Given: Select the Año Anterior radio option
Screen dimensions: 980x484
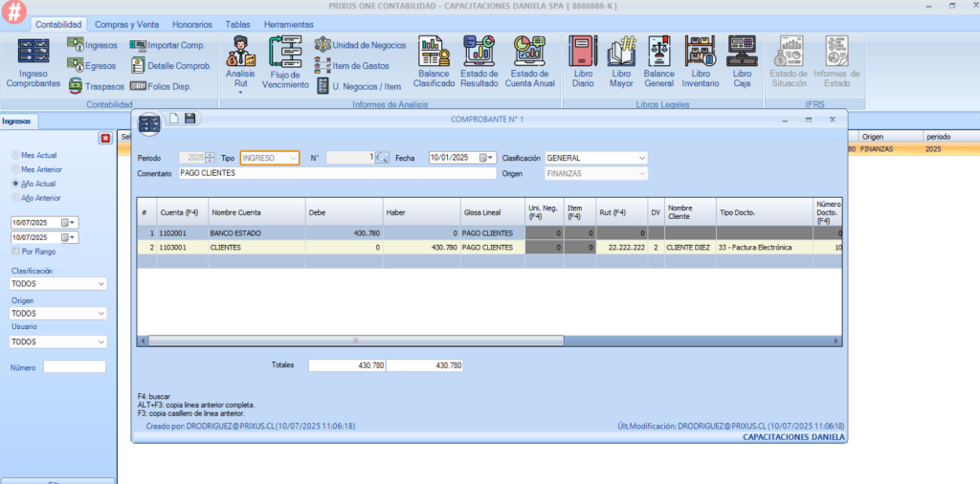Looking at the screenshot, I should [14, 197].
